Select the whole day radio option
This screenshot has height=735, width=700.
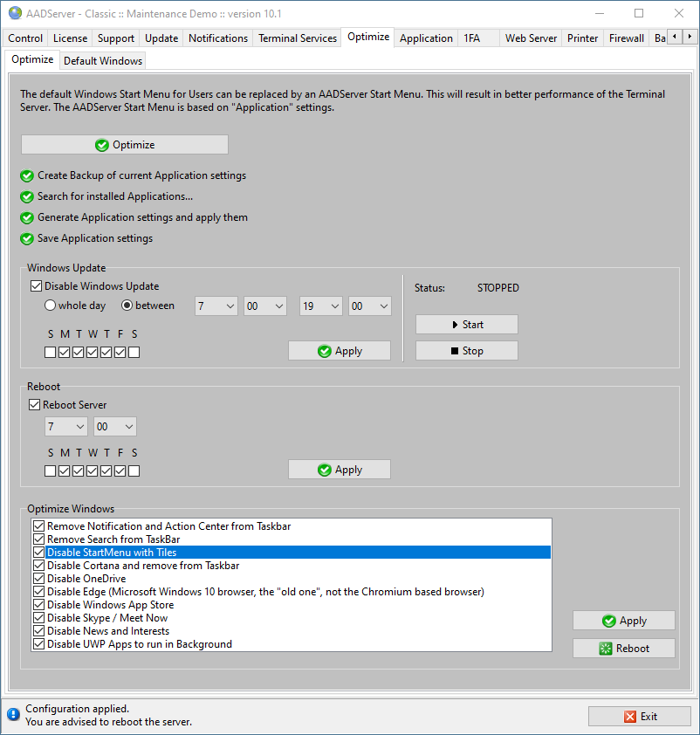[x=50, y=306]
